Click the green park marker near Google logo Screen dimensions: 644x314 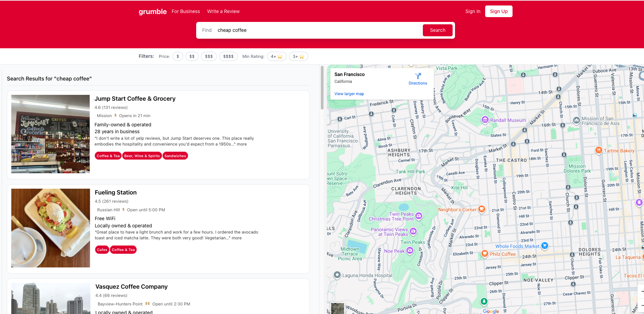[x=484, y=301]
